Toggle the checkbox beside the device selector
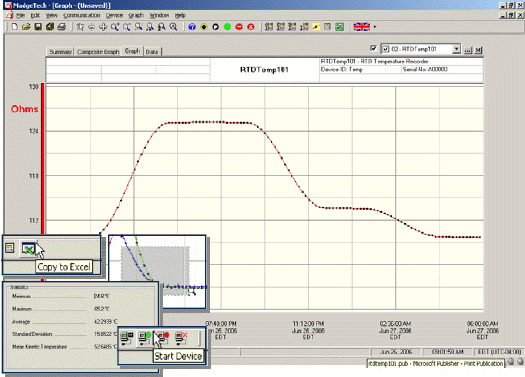The height and width of the screenshot is (377, 525). pyautogui.click(x=373, y=49)
